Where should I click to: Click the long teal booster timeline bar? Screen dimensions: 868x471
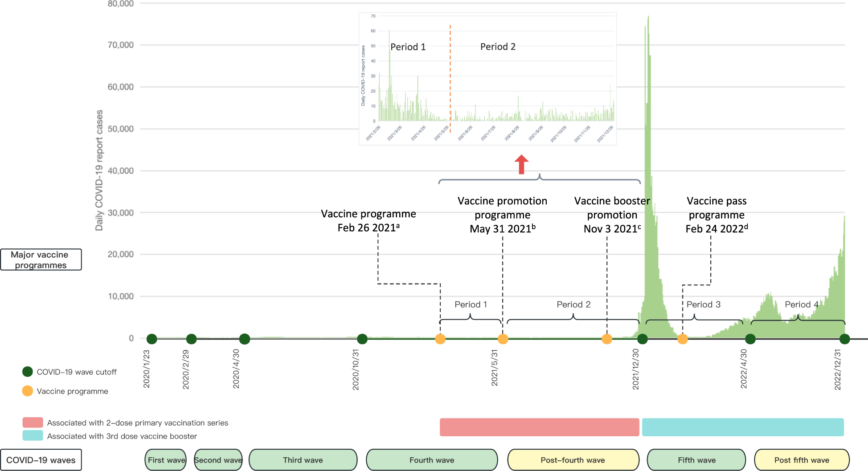click(x=743, y=427)
